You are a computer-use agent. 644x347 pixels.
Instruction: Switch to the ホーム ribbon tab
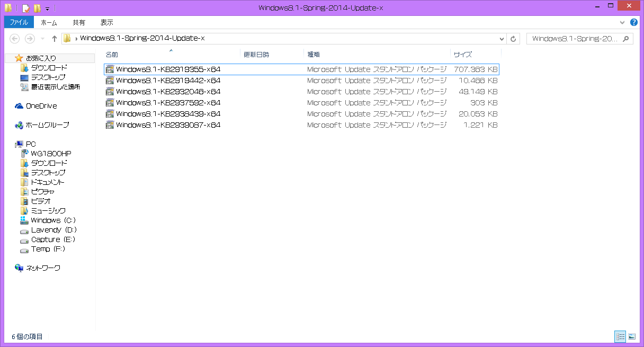tap(49, 22)
